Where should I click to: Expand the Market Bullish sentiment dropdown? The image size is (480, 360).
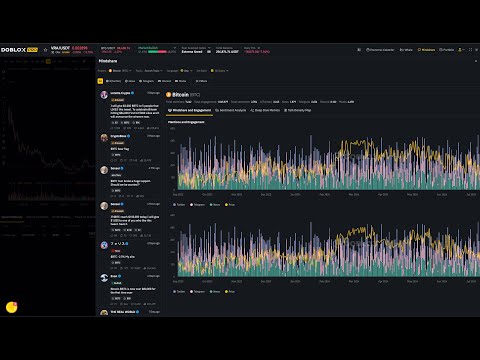[x=175, y=48]
